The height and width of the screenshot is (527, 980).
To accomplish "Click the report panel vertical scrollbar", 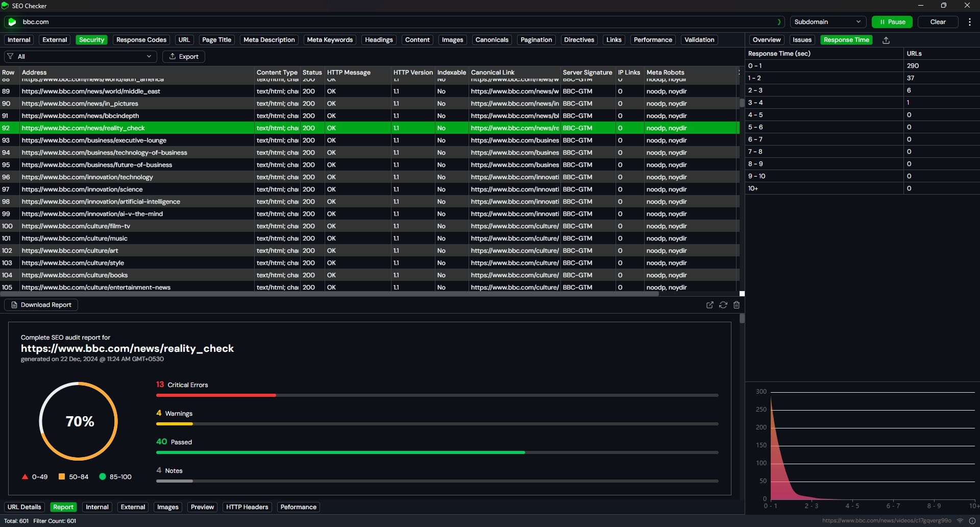I will 742,318.
